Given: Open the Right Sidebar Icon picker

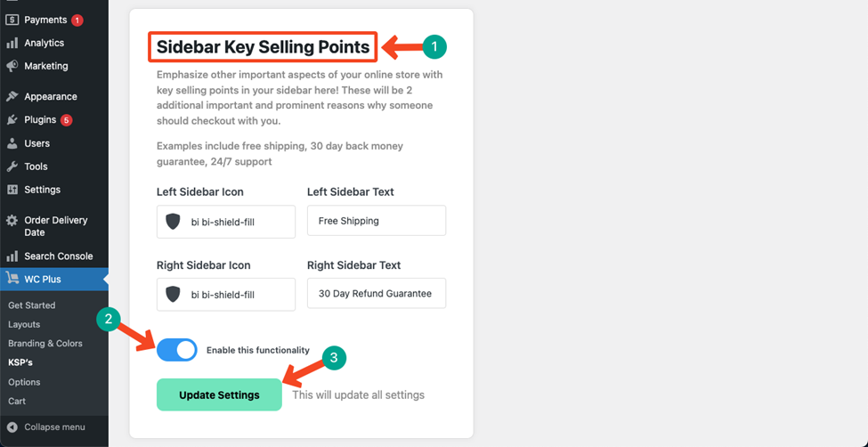Looking at the screenshot, I should coord(226,294).
